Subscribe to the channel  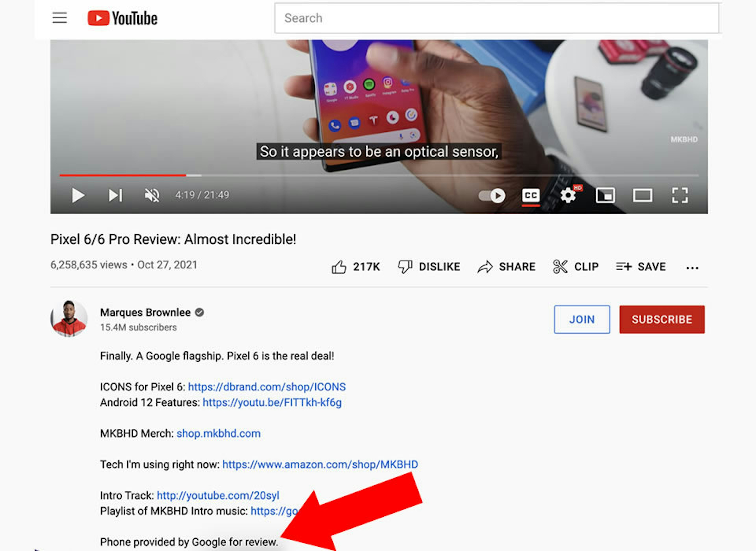tap(662, 320)
